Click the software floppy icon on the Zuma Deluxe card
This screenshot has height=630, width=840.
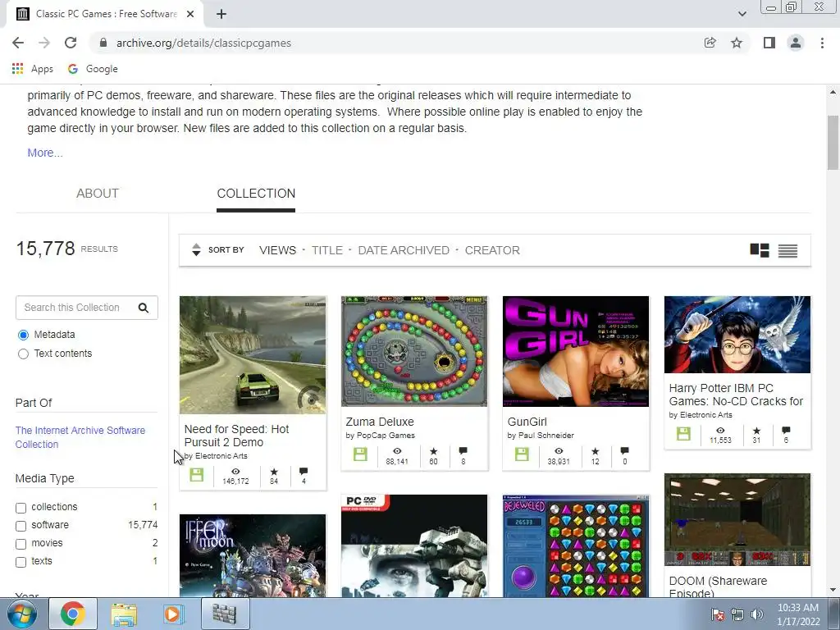[x=360, y=454]
